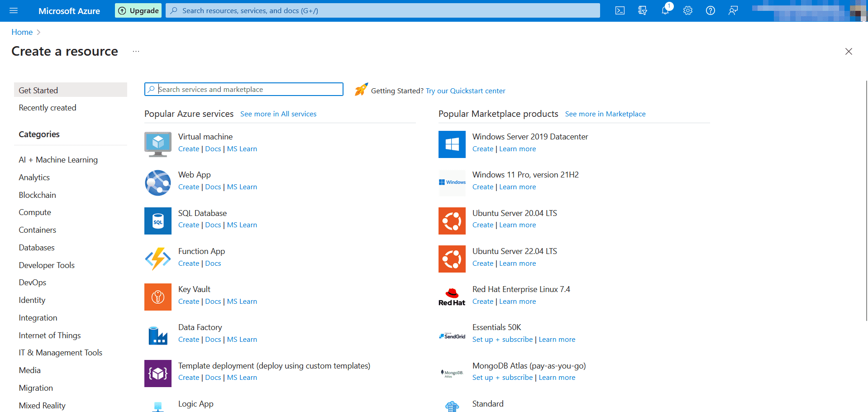This screenshot has width=868, height=412.
Task: Select the Ubuntu Server 22.04 LTS icon
Action: 451,259
